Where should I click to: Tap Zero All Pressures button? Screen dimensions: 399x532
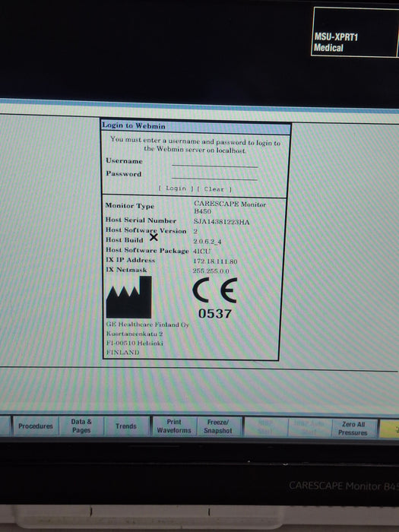[353, 428]
